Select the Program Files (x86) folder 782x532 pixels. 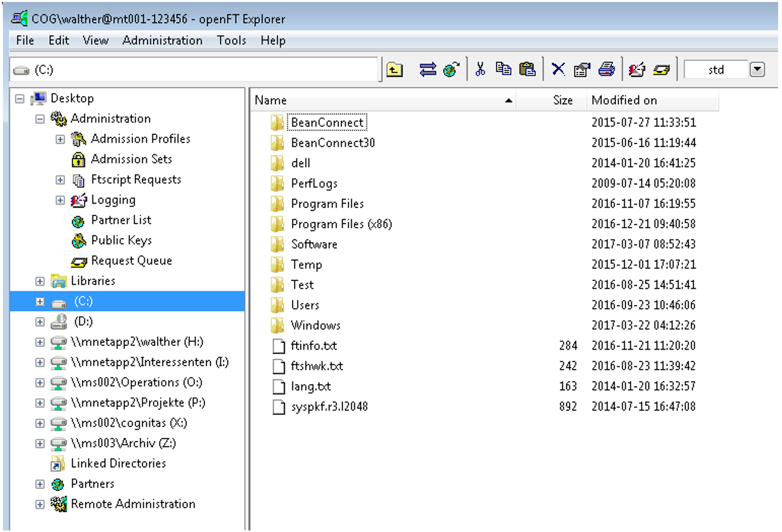tap(341, 224)
